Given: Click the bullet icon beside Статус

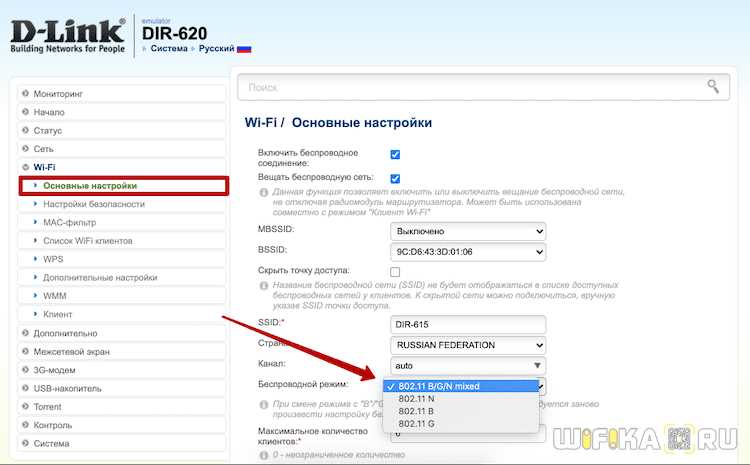Looking at the screenshot, I should [x=25, y=130].
